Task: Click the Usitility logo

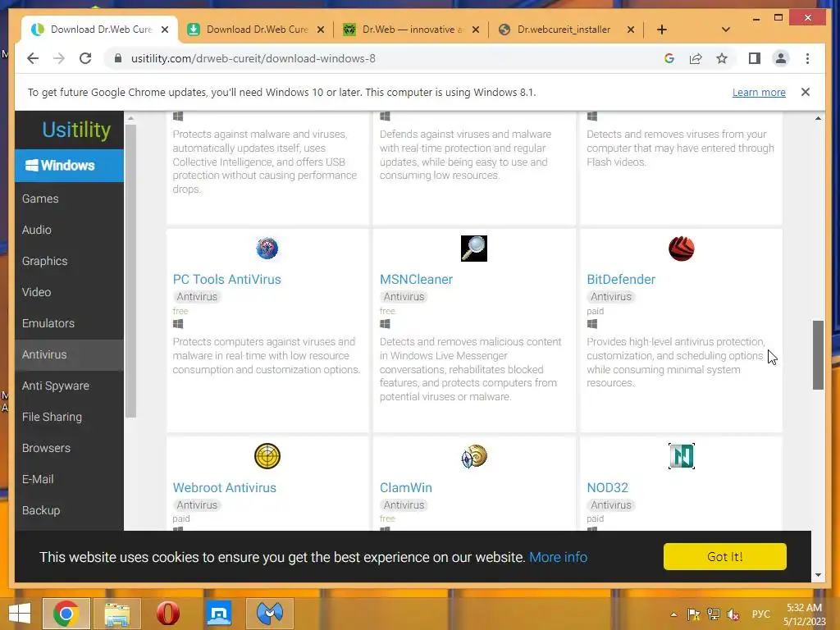Action: click(x=76, y=130)
